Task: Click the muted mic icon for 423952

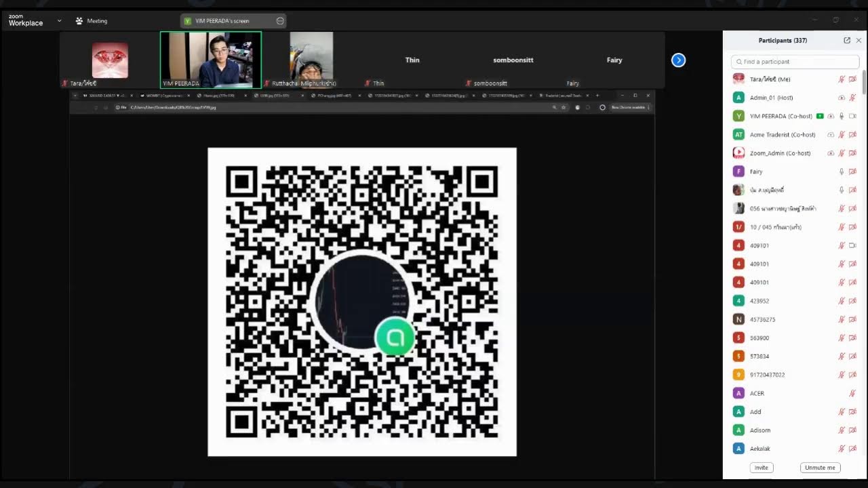Action: 842,301
